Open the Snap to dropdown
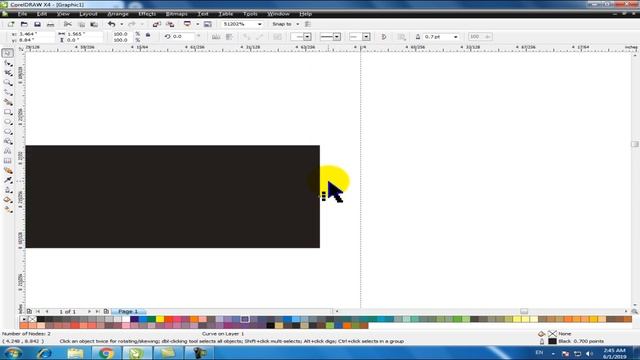This screenshot has height=360, width=640. [x=297, y=24]
